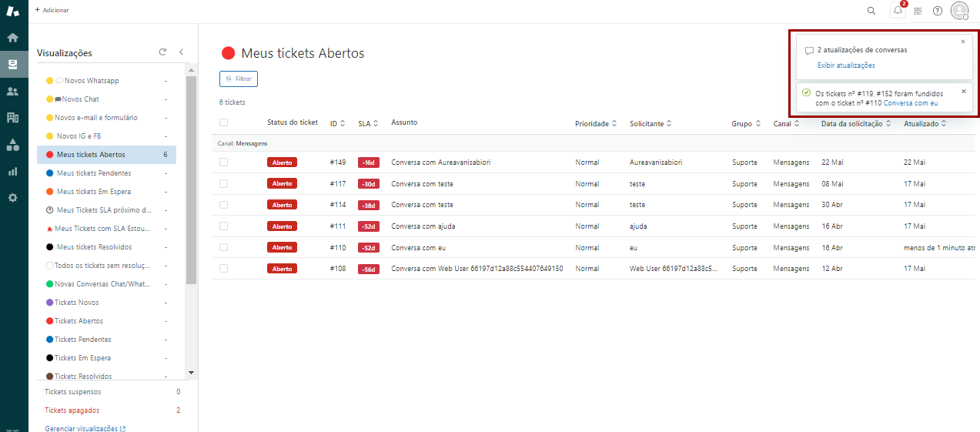Select the Meus tickets Pendentes view
Viewport: 980px width, 432px height.
coord(93,173)
